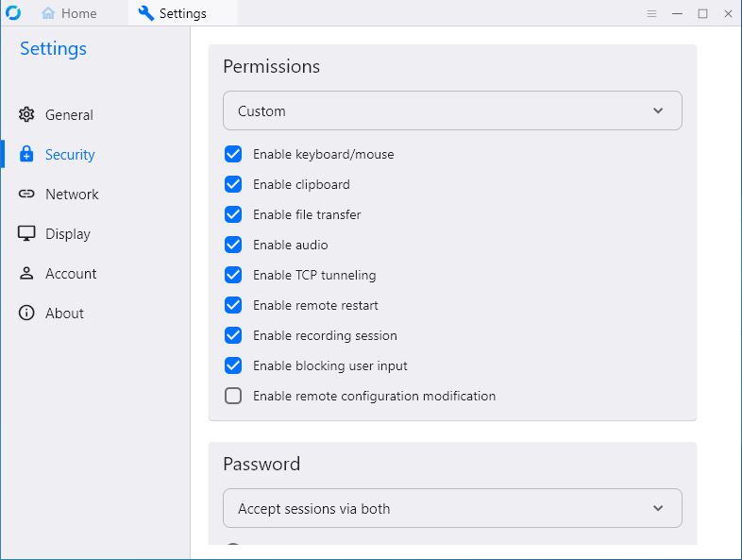Viewport: 742px width, 560px height.
Task: Uncheck Enable file transfer
Action: tap(233, 214)
